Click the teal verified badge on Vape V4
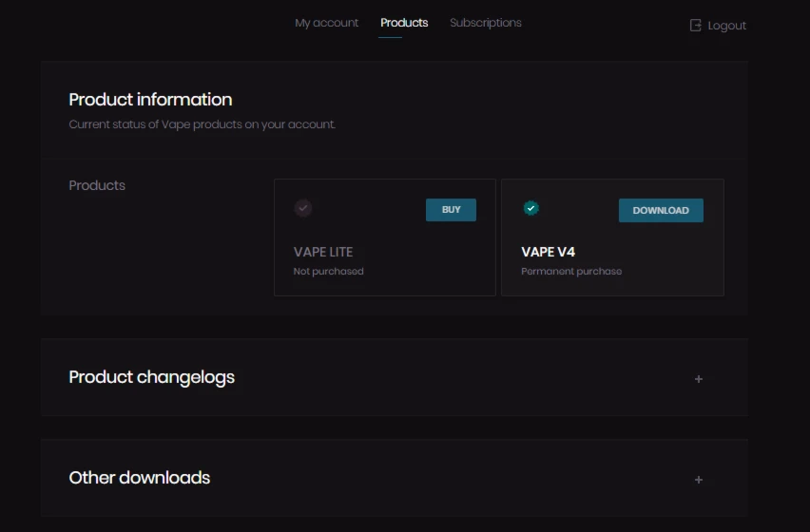The image size is (810, 532). click(531, 208)
